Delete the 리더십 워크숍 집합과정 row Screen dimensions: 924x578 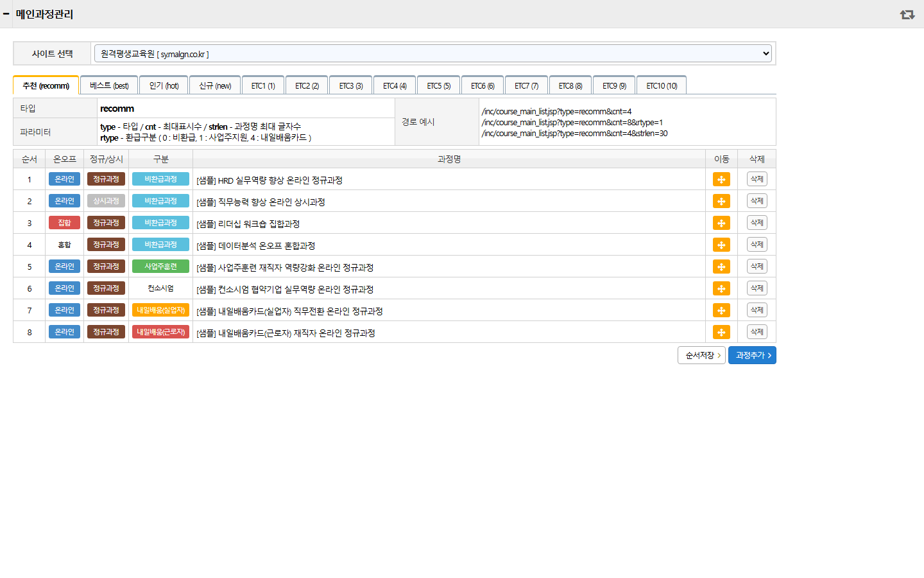point(757,223)
